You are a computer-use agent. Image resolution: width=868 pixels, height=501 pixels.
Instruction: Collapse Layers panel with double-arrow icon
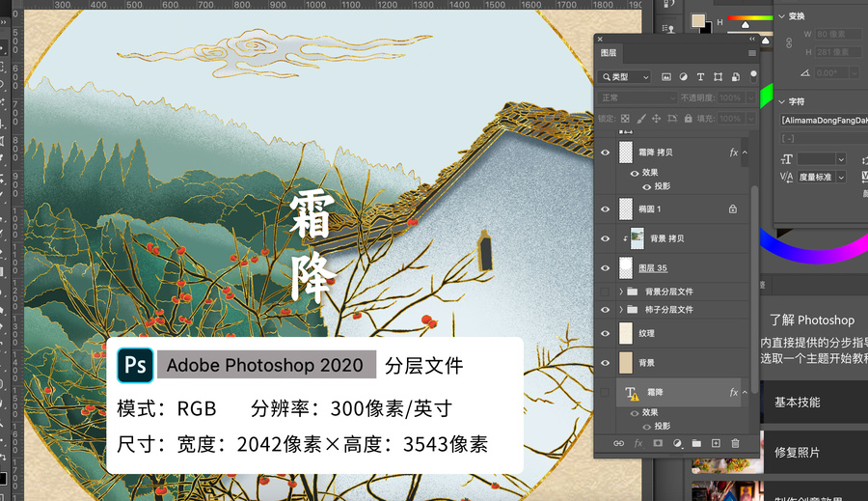pos(751,39)
